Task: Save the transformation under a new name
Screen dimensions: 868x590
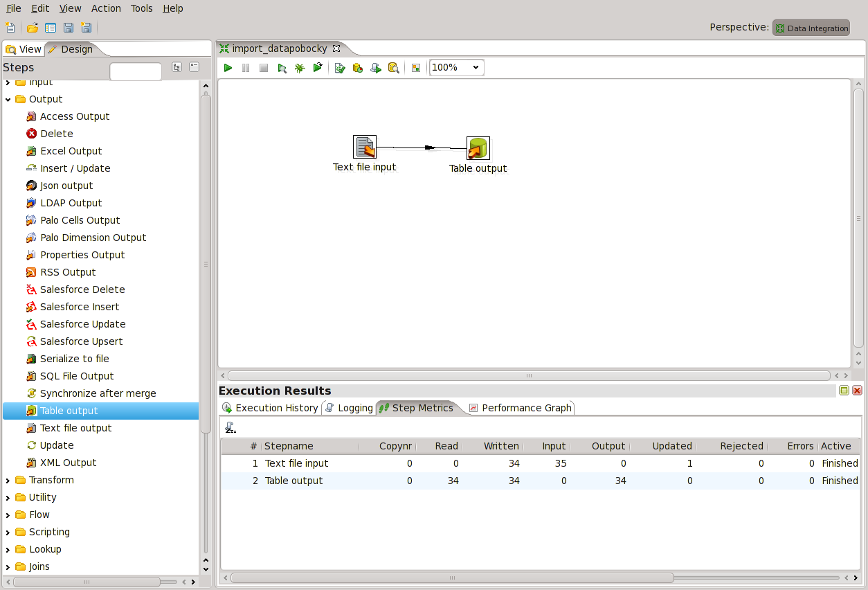Action: coord(87,28)
